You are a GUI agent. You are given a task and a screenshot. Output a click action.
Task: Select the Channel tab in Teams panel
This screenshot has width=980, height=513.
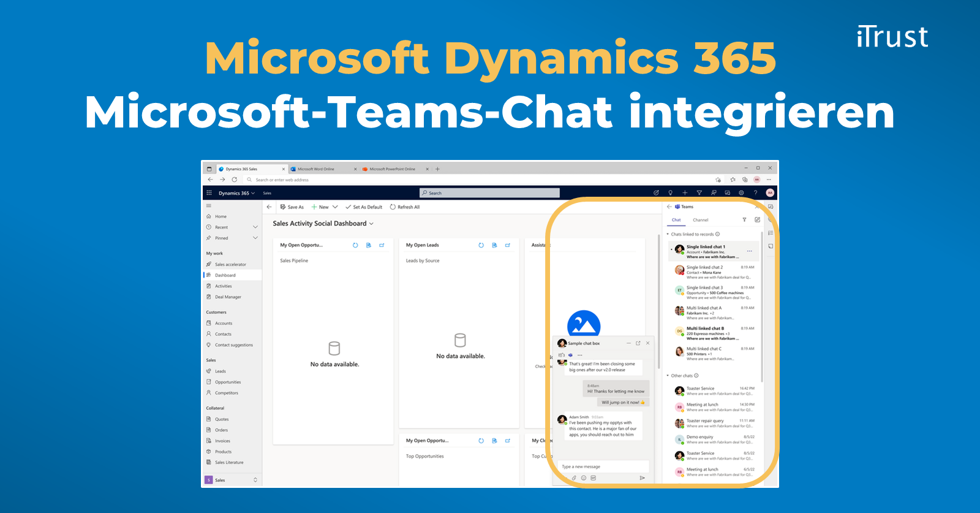coord(701,220)
